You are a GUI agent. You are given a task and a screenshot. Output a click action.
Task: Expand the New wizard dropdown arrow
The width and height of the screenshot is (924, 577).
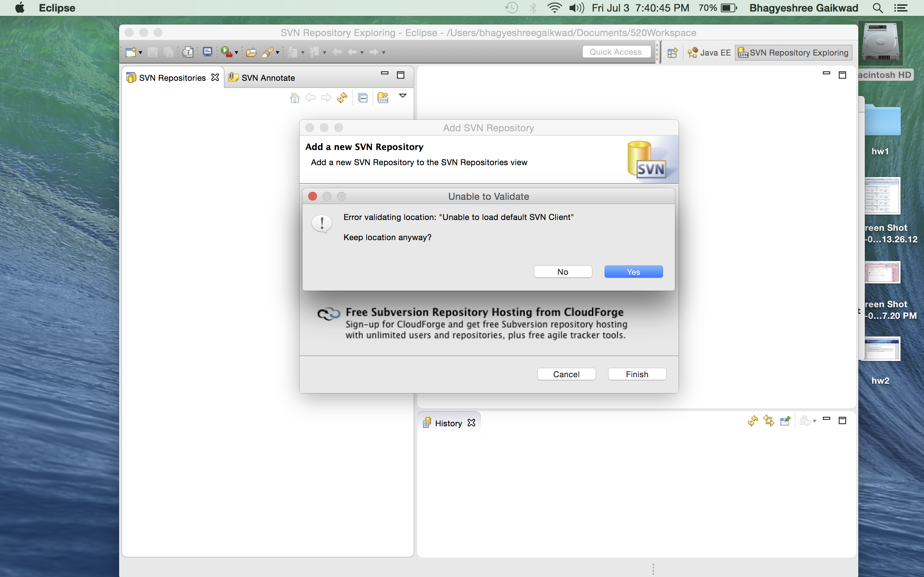pyautogui.click(x=140, y=53)
